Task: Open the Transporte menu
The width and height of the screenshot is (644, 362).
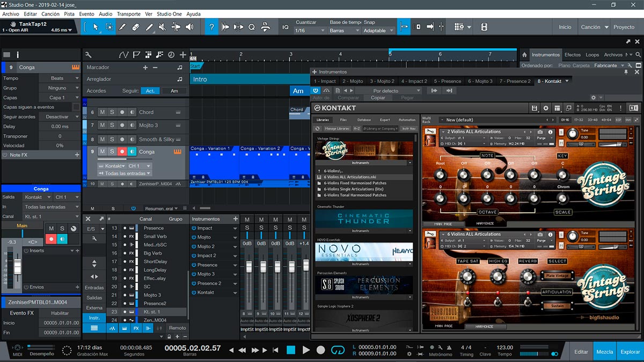Action: 129,14
